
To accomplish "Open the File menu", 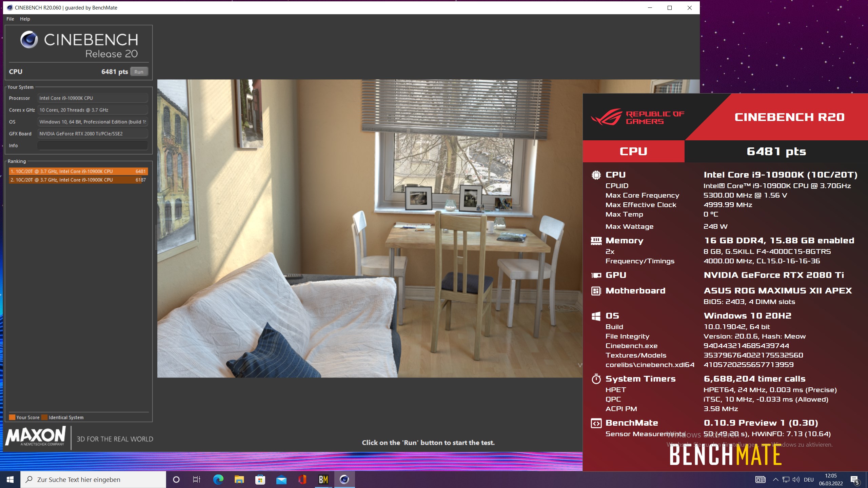I will (x=10, y=19).
